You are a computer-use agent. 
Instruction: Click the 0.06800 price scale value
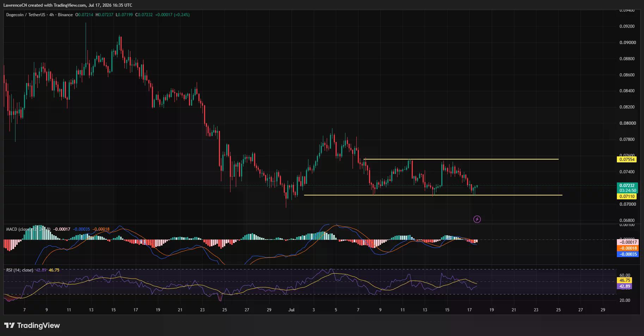point(627,220)
